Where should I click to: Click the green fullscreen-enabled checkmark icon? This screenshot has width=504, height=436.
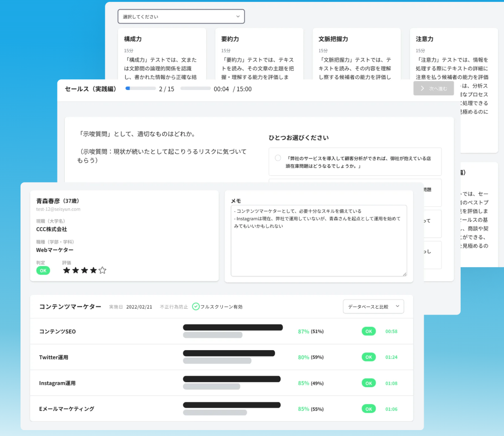pos(196,307)
